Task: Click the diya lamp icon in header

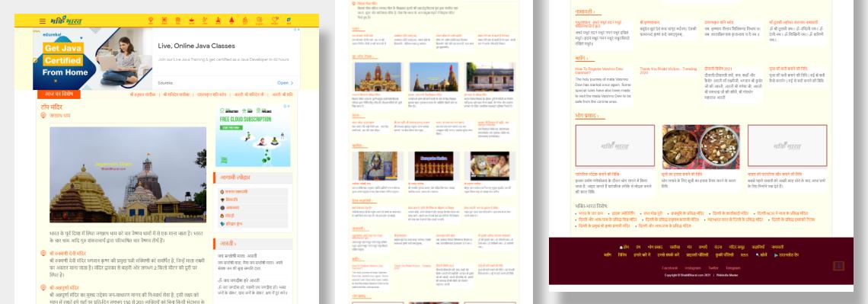Action: [x=192, y=21]
